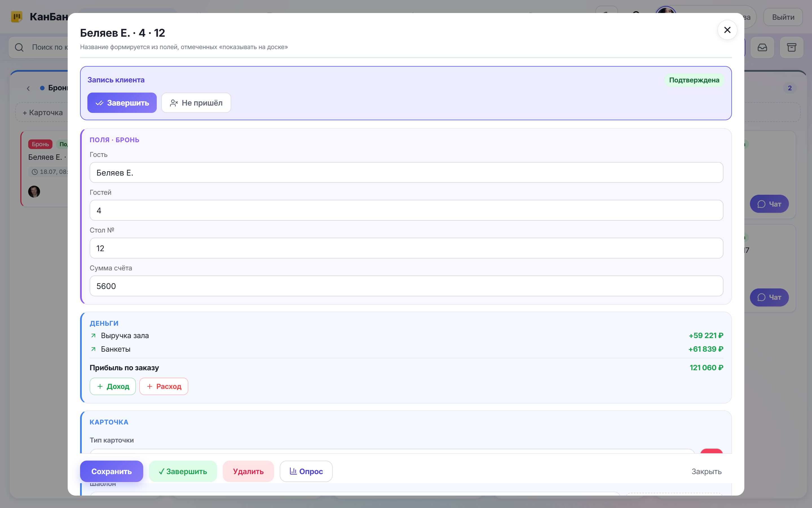The image size is (812, 508).
Task: Click the Прибыль по заказу total 121 060 ₽
Action: [706, 368]
